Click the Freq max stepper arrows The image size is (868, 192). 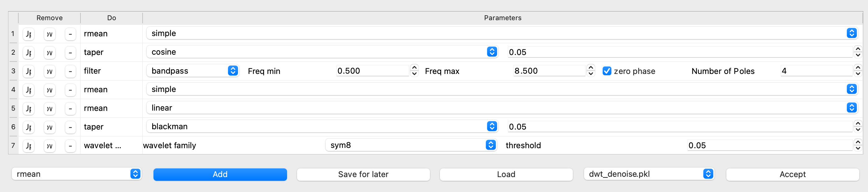pyautogui.click(x=591, y=71)
